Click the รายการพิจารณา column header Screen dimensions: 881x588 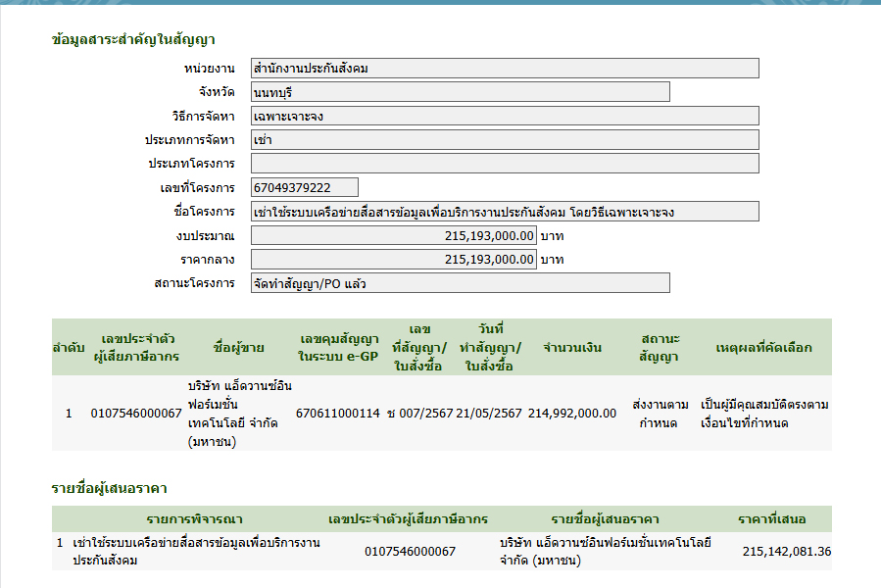point(194,518)
